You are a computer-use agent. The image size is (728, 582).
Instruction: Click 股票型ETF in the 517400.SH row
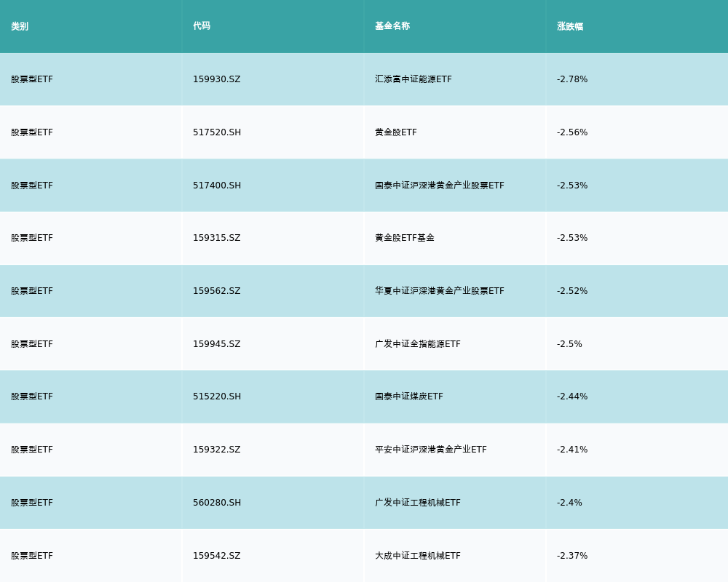point(32,186)
